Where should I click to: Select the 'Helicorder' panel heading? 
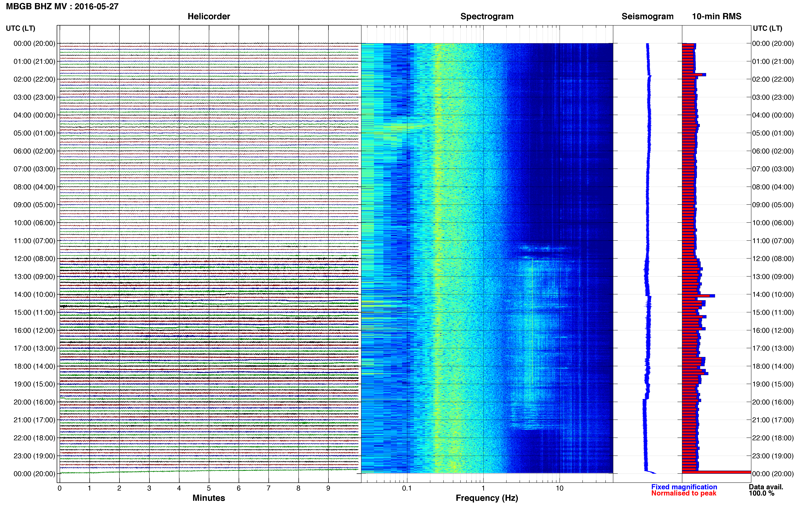208,16
